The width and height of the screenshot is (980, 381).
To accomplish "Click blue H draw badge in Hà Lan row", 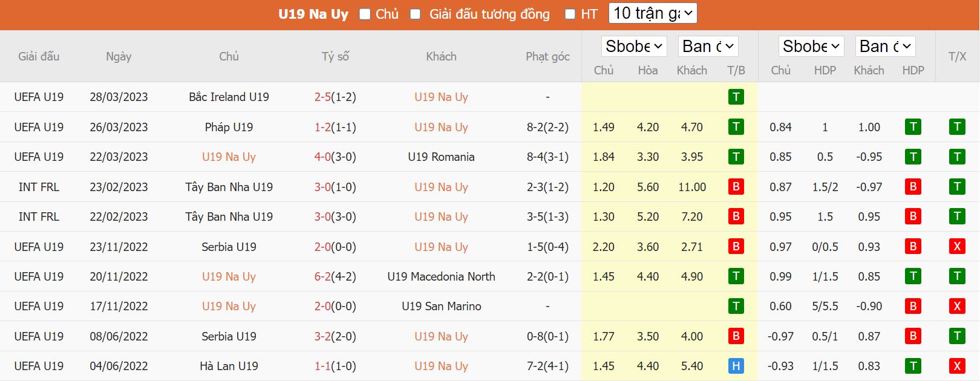I will [736, 366].
